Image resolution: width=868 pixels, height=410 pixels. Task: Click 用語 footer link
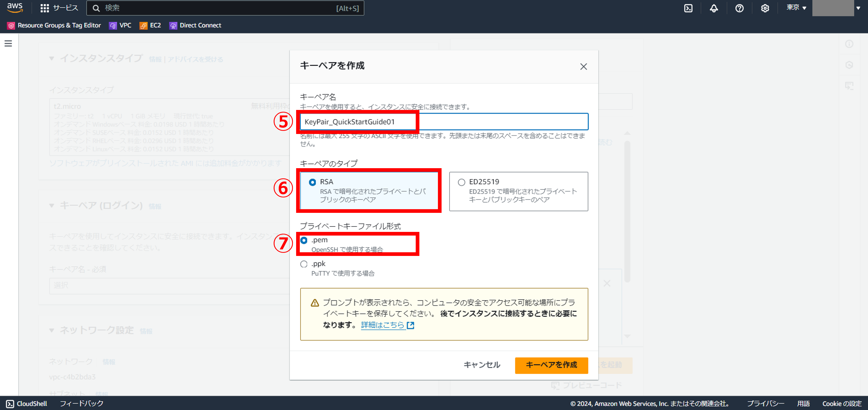tap(803, 403)
